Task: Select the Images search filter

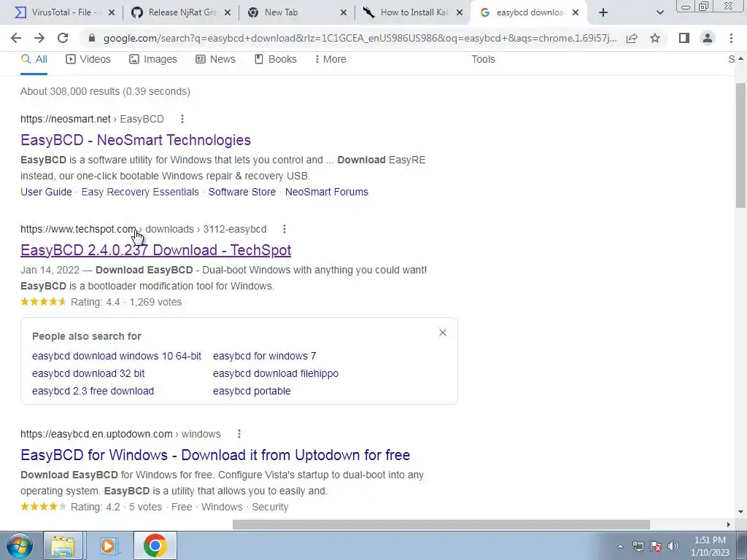Action: [153, 60]
